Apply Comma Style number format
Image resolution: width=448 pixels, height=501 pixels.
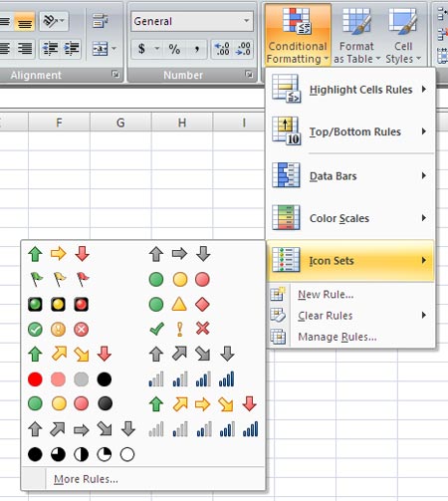click(196, 49)
